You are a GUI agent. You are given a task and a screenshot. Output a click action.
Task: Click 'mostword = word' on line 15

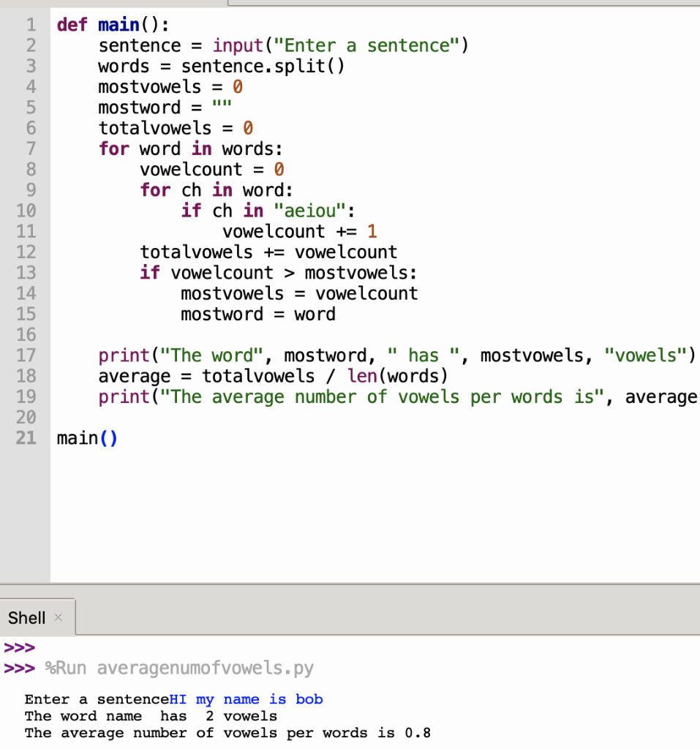pyautogui.click(x=258, y=314)
